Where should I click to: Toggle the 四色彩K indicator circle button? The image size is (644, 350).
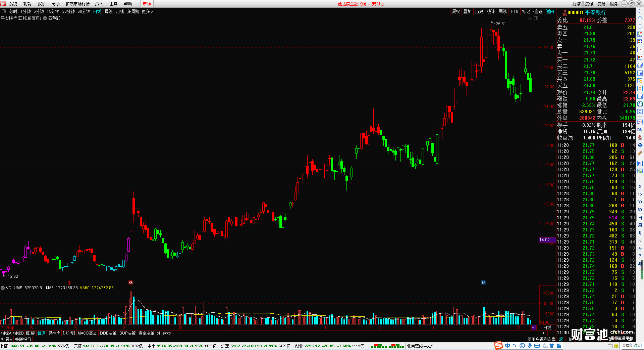(x=45, y=18)
